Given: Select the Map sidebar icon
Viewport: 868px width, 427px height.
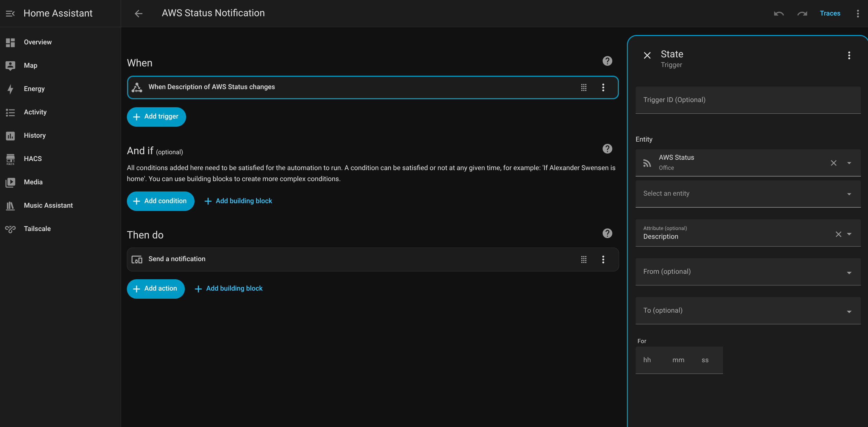Looking at the screenshot, I should [x=10, y=65].
